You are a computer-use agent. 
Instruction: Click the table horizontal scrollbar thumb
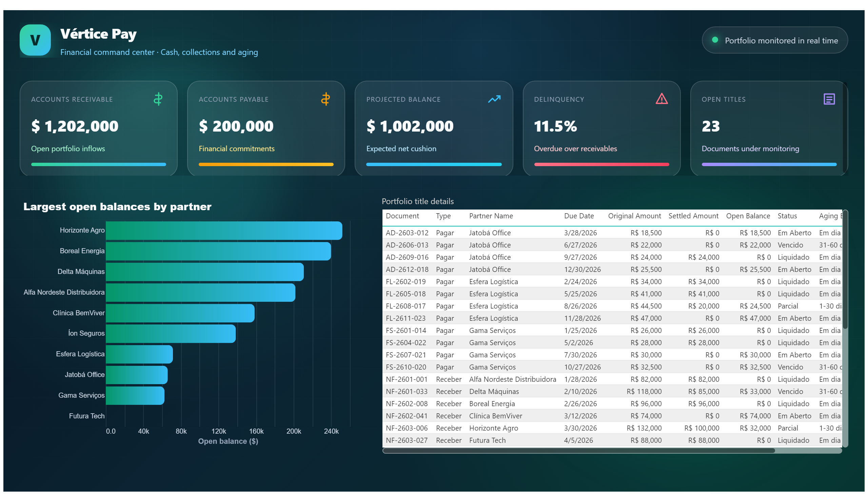coord(579,451)
